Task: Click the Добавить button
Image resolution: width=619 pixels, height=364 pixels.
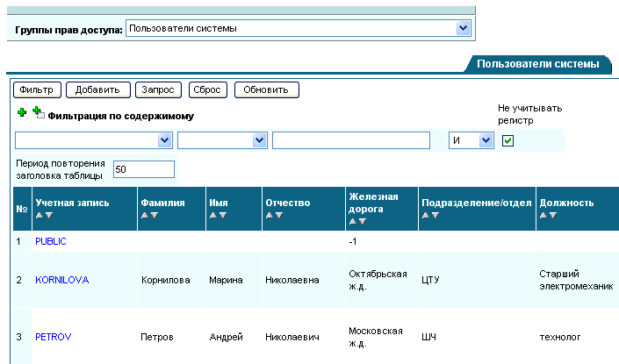Action: pyautogui.click(x=97, y=90)
